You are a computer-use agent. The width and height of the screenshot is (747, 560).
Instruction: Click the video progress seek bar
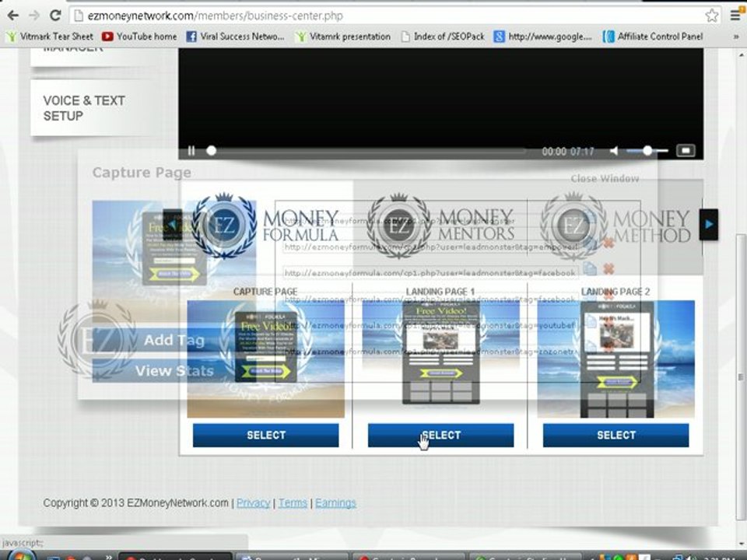point(366,151)
